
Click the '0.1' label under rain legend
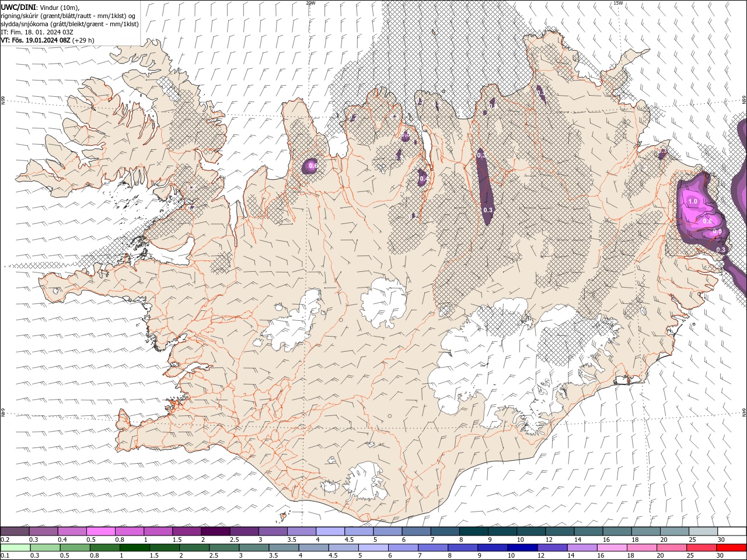[5, 555]
